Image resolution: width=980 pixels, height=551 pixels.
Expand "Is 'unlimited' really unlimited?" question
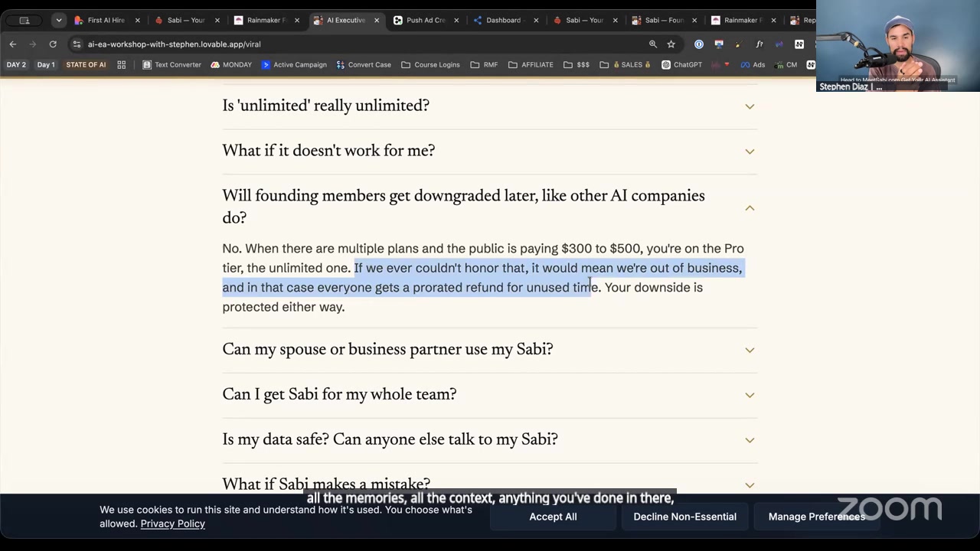click(x=489, y=106)
